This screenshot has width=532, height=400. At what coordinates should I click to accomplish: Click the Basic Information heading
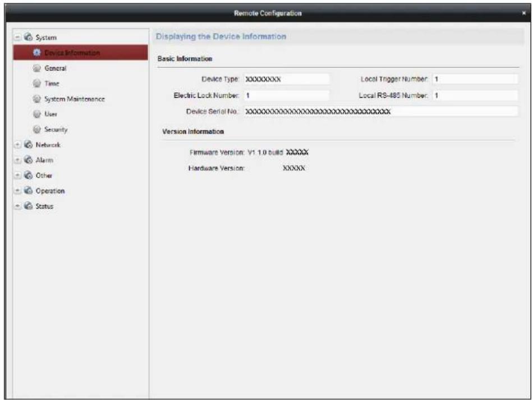click(185, 59)
